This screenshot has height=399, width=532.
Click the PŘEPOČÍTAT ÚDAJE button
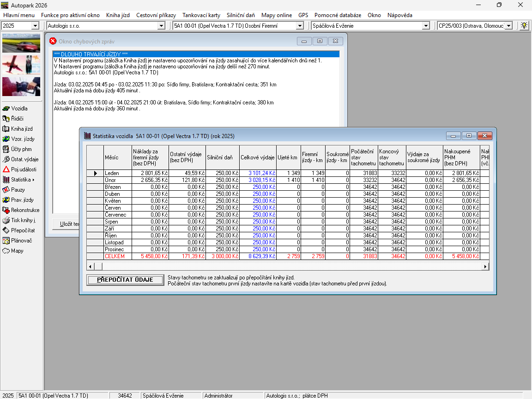click(125, 280)
